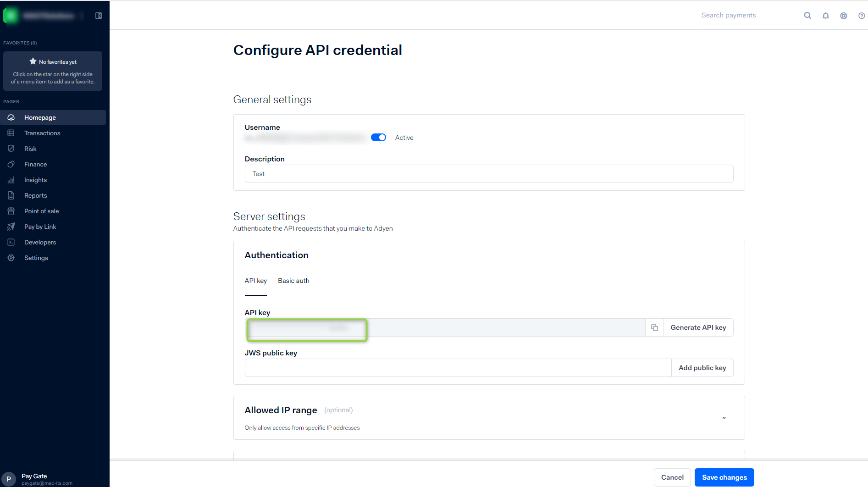Open Pay by Link page
This screenshot has height=487, width=868.
click(53, 227)
